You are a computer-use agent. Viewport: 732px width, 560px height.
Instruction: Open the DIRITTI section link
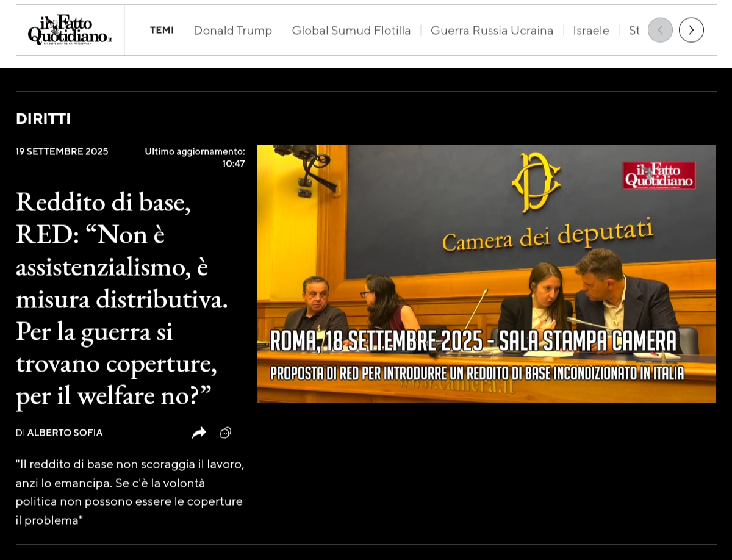[43, 119]
